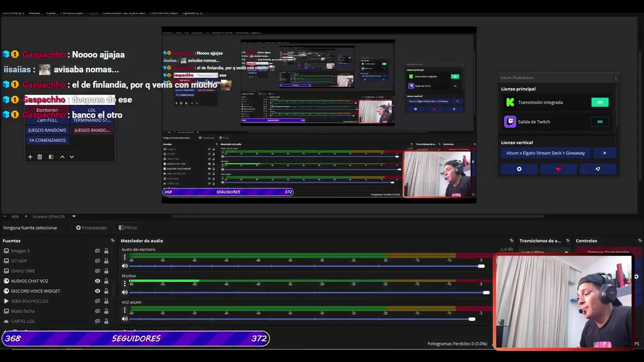Screen dimensions: 644x362
Task: Open the preview scaling dropdown arrow
Action: [x=74, y=217]
